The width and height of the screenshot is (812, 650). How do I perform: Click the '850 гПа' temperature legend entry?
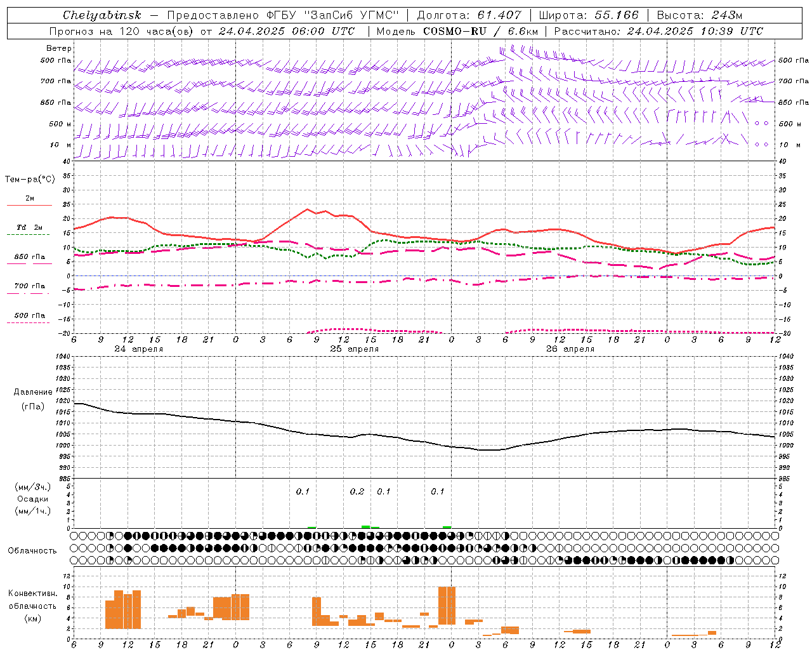30,256
